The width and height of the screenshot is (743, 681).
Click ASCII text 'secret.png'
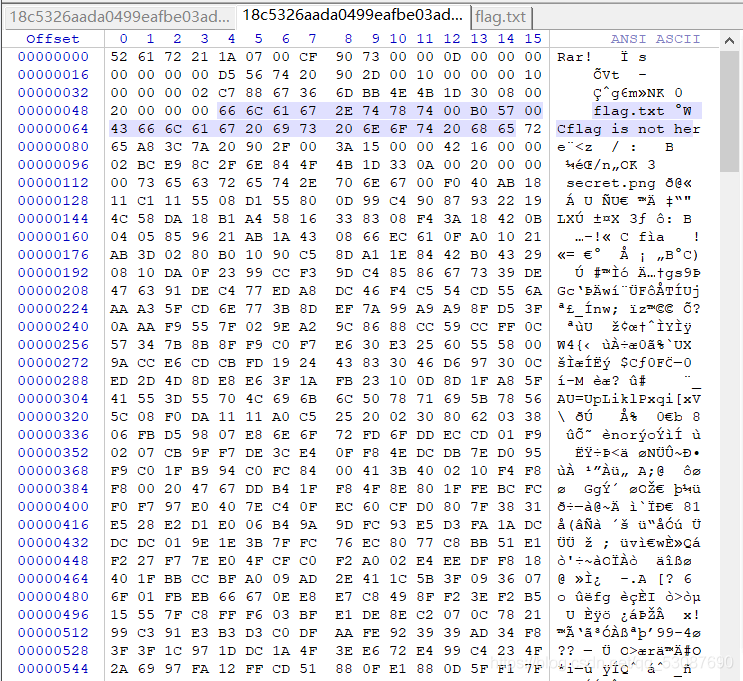(611, 183)
